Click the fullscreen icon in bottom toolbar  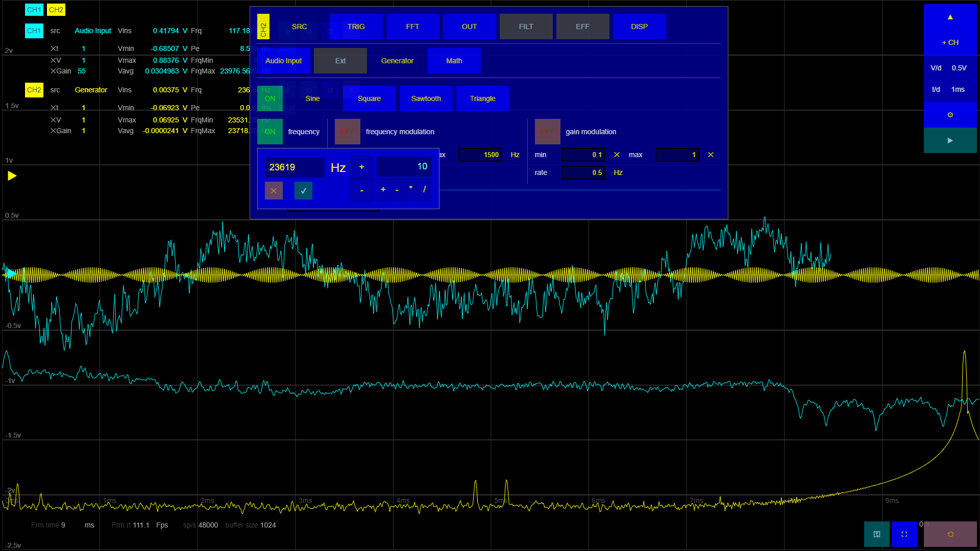point(904,534)
